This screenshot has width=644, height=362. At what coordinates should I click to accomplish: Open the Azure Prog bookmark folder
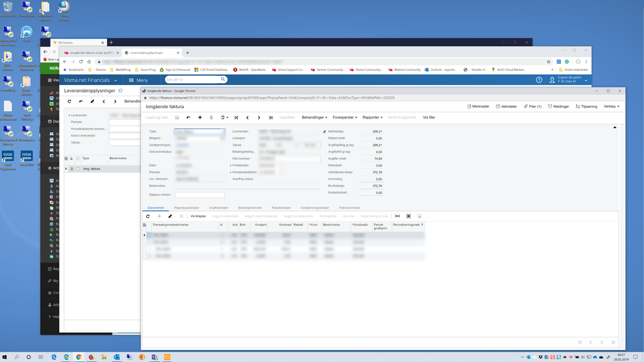tap(145, 70)
